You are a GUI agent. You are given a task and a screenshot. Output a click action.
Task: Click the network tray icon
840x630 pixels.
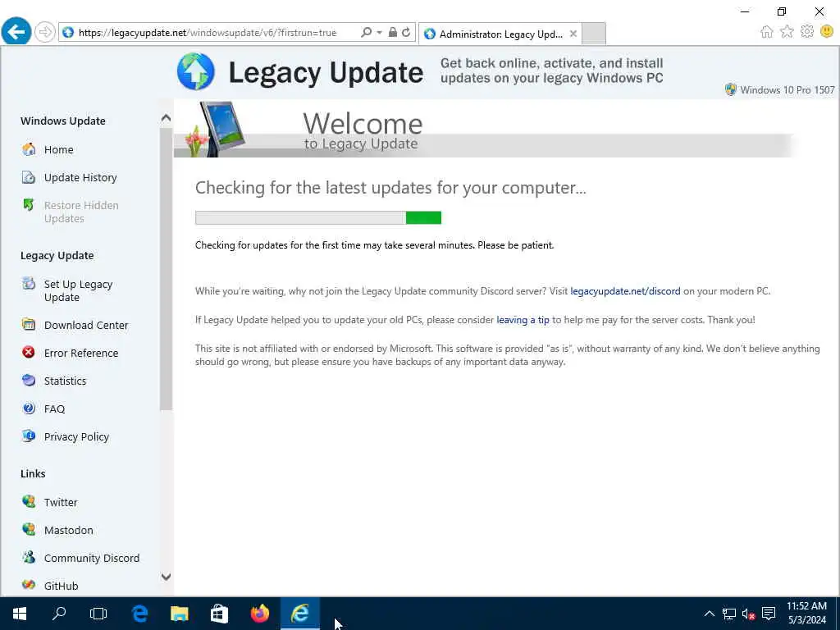729,614
